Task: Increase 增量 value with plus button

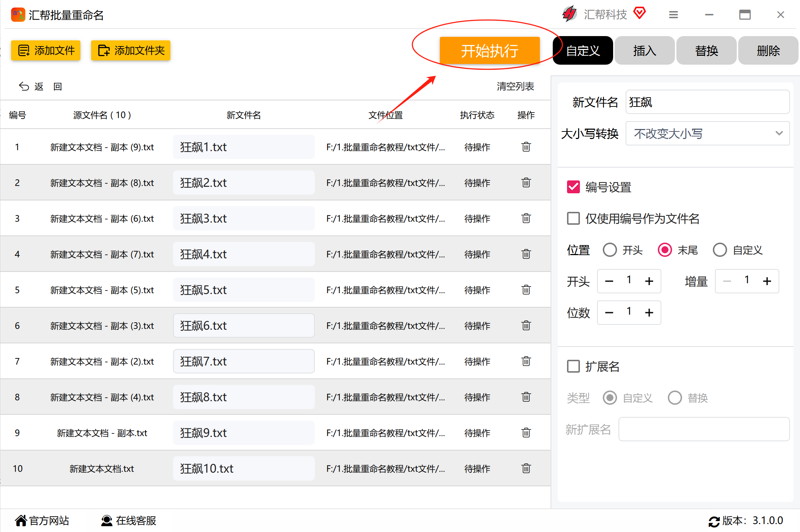Action: (767, 282)
